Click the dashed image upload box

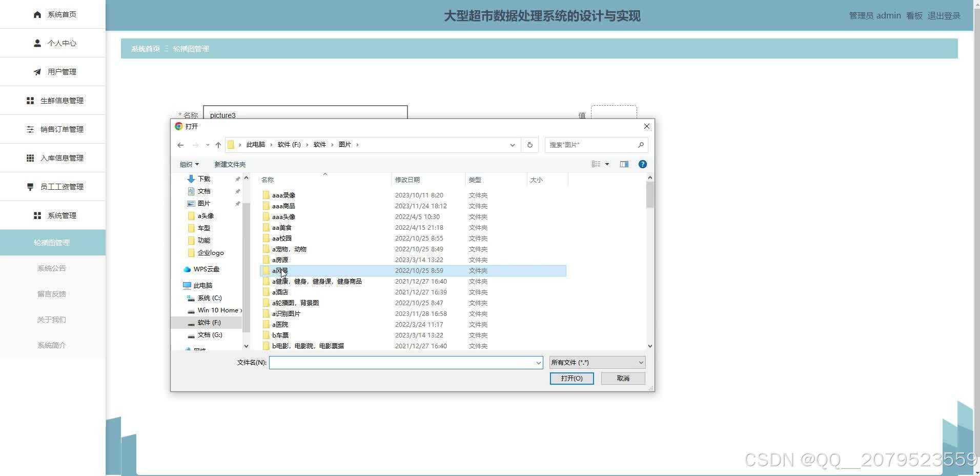(x=614, y=112)
